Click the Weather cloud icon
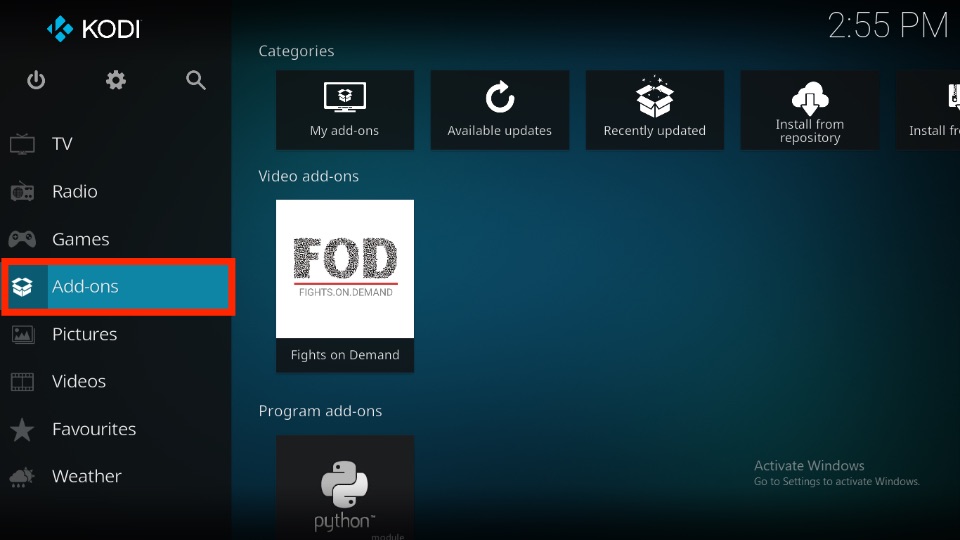960x540 pixels. tap(22, 477)
